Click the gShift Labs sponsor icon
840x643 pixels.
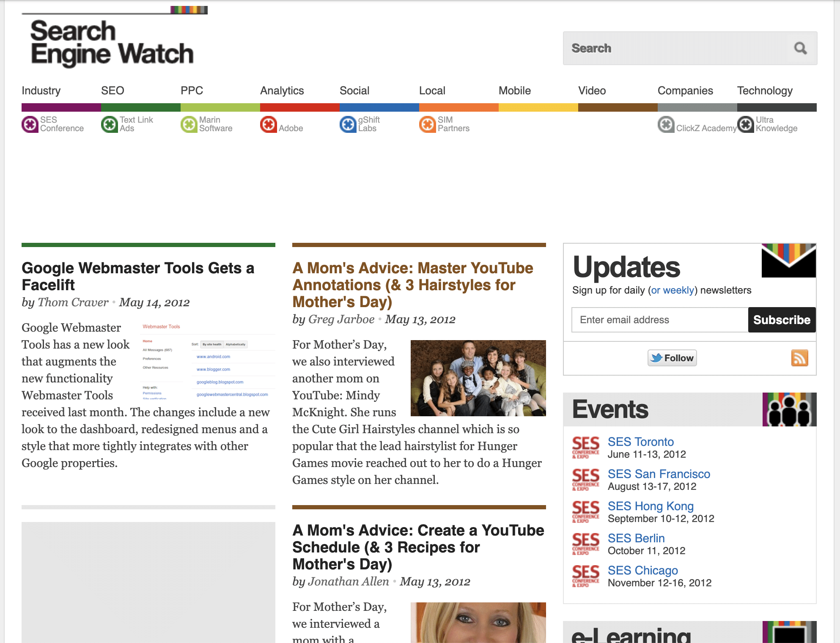click(348, 124)
